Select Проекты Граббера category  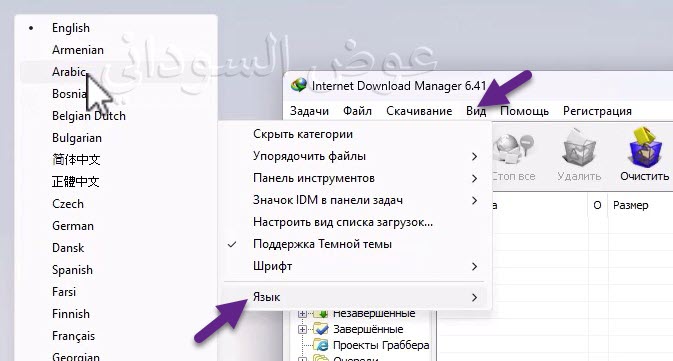[x=381, y=345]
